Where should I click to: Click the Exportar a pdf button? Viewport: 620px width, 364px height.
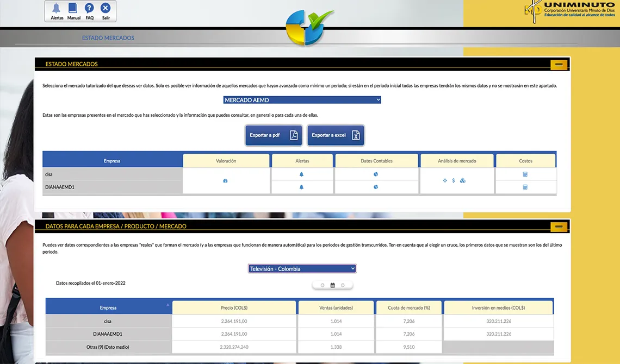tap(274, 135)
